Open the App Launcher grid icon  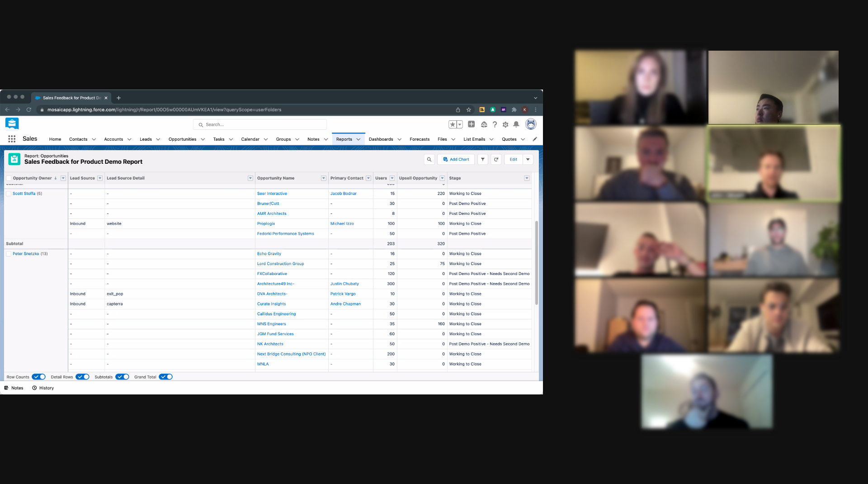(12, 139)
